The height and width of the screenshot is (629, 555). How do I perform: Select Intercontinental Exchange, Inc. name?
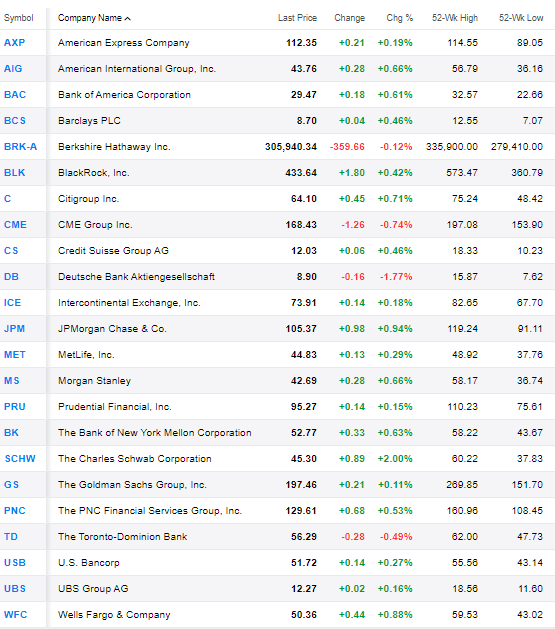[x=129, y=303]
